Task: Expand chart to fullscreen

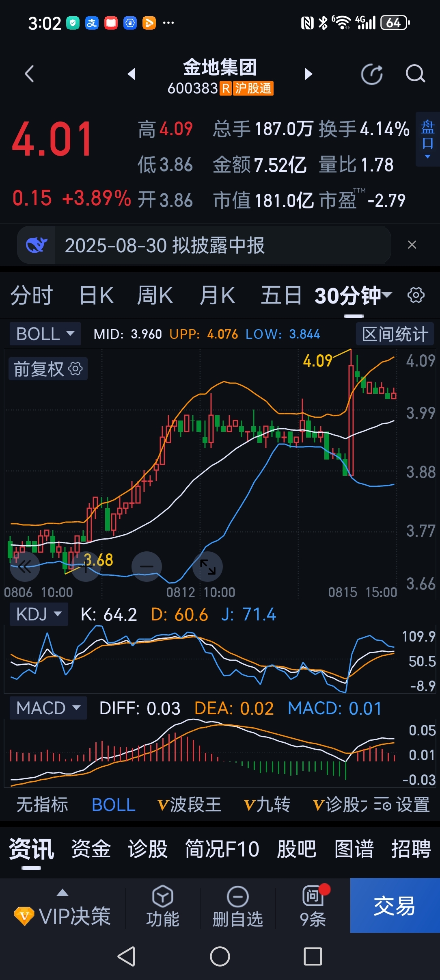Action: 207,566
